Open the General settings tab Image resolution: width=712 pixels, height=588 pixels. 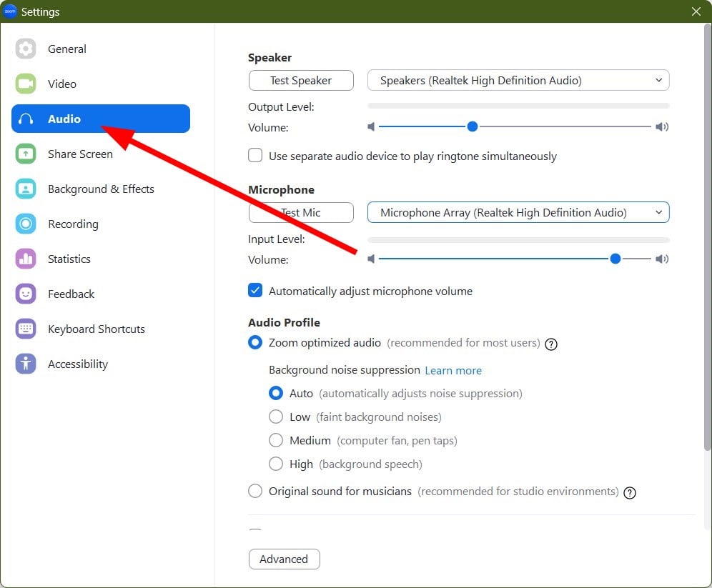coord(100,49)
